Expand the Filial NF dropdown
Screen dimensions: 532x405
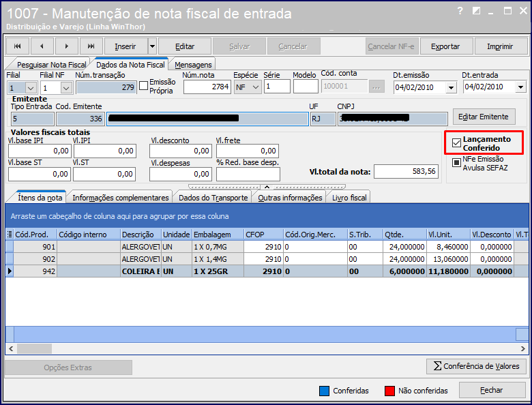click(x=66, y=89)
